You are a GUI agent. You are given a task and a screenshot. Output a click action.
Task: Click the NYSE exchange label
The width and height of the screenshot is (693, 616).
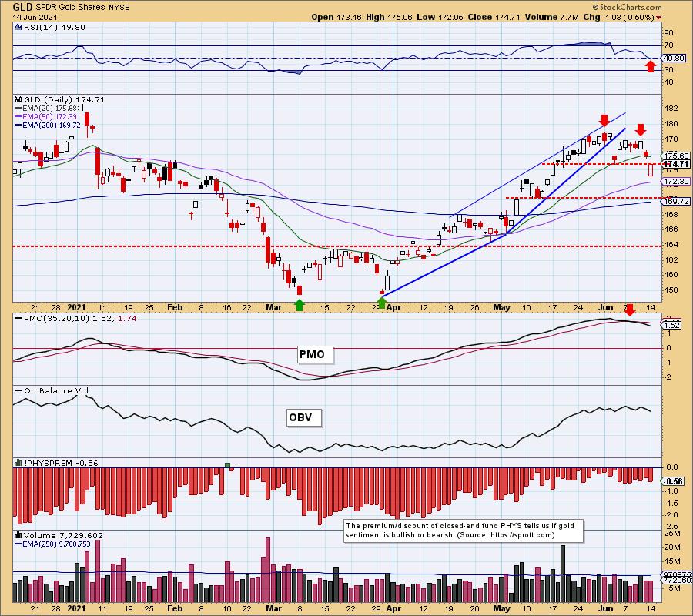pyautogui.click(x=121, y=7)
